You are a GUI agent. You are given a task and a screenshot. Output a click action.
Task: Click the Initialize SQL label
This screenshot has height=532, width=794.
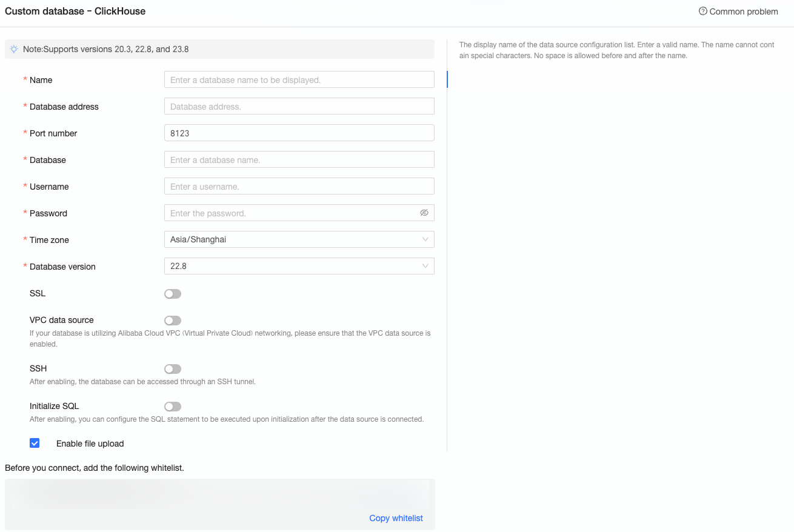(55, 406)
